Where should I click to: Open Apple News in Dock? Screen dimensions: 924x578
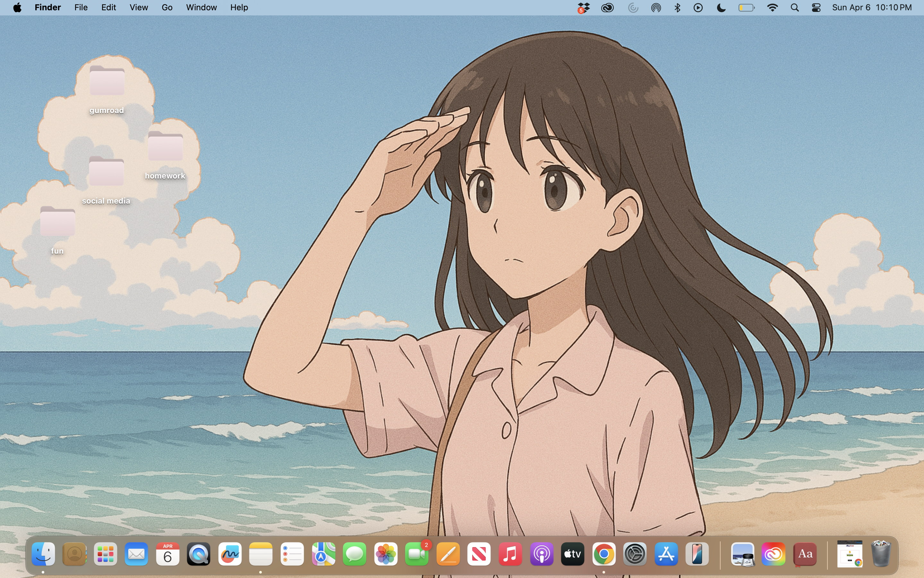click(479, 554)
